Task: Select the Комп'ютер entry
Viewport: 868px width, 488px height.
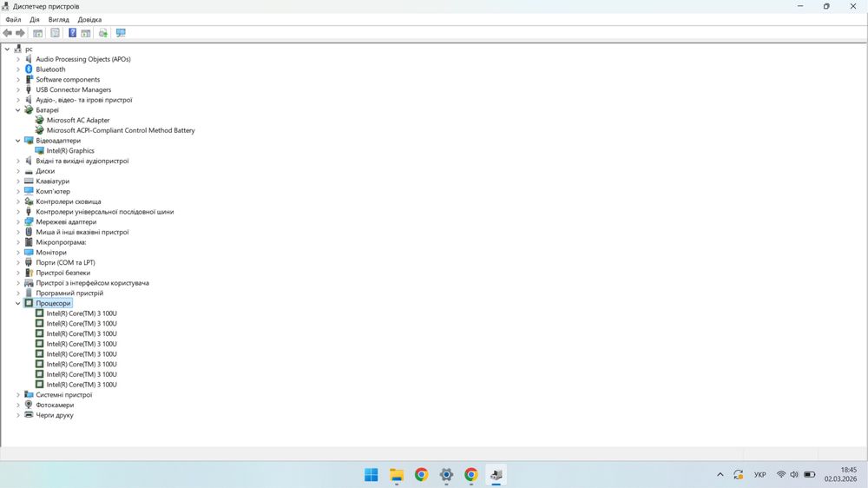Action: tap(53, 192)
